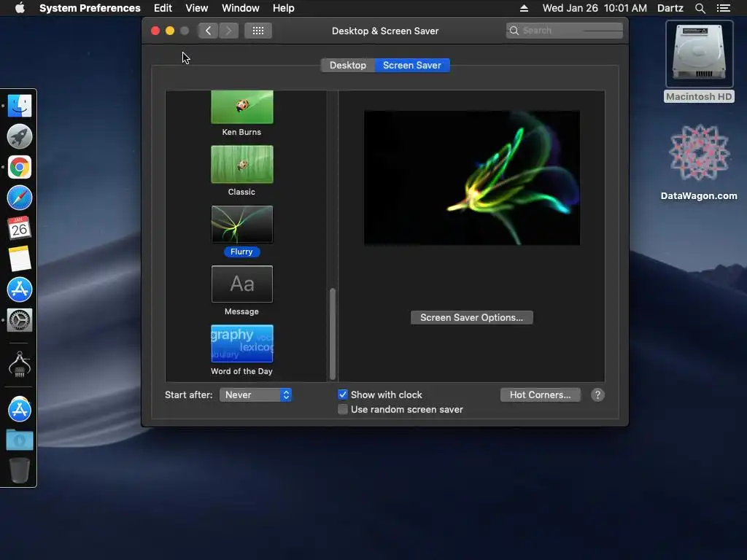Click the Apple menu logo

[20, 8]
